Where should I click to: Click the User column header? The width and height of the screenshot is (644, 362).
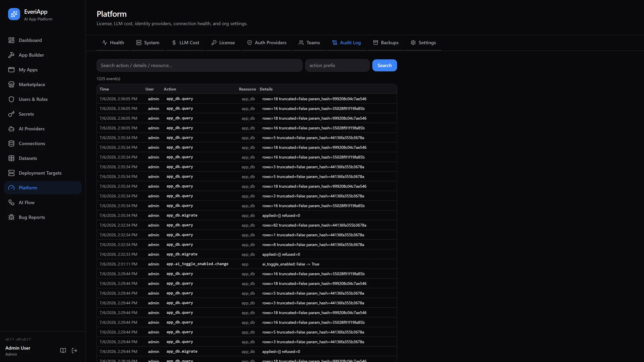(150, 89)
